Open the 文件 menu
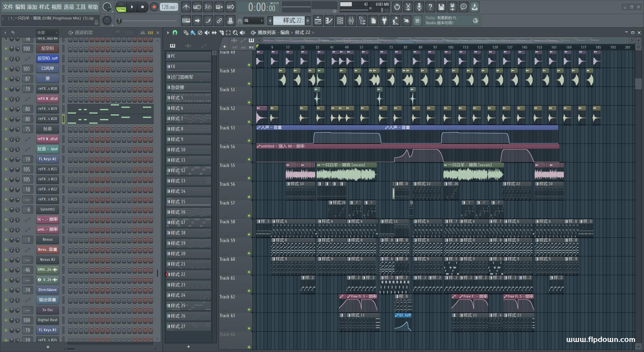 tap(8, 7)
